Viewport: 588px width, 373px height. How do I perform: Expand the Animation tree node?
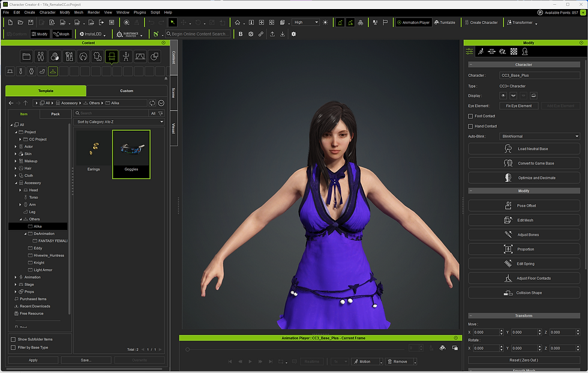16,277
